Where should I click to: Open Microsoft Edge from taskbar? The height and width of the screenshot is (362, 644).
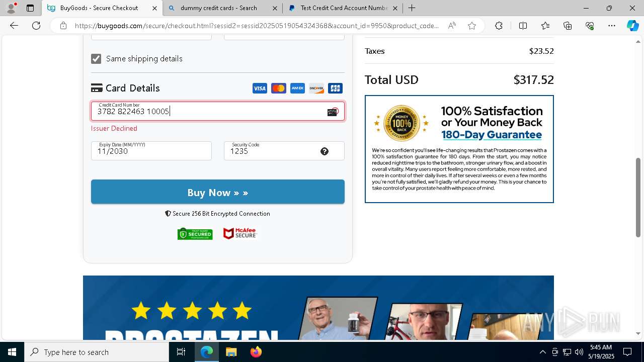pyautogui.click(x=207, y=352)
